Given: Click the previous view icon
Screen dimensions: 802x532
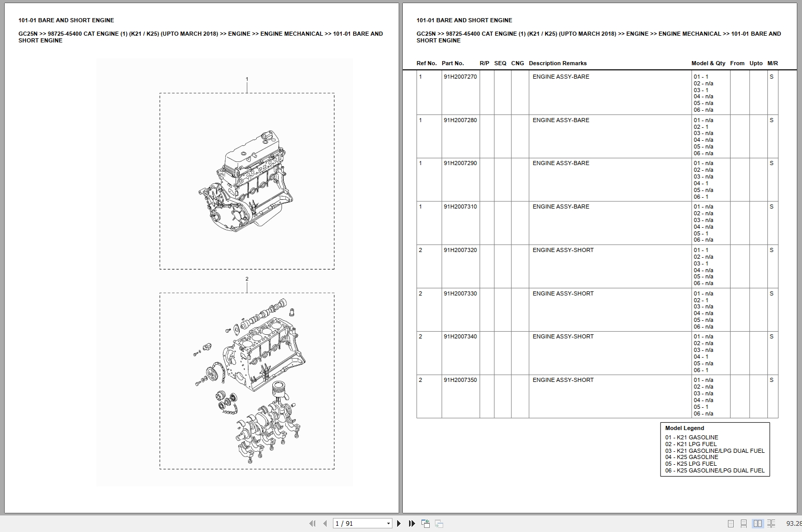Looking at the screenshot, I should (x=426, y=524).
